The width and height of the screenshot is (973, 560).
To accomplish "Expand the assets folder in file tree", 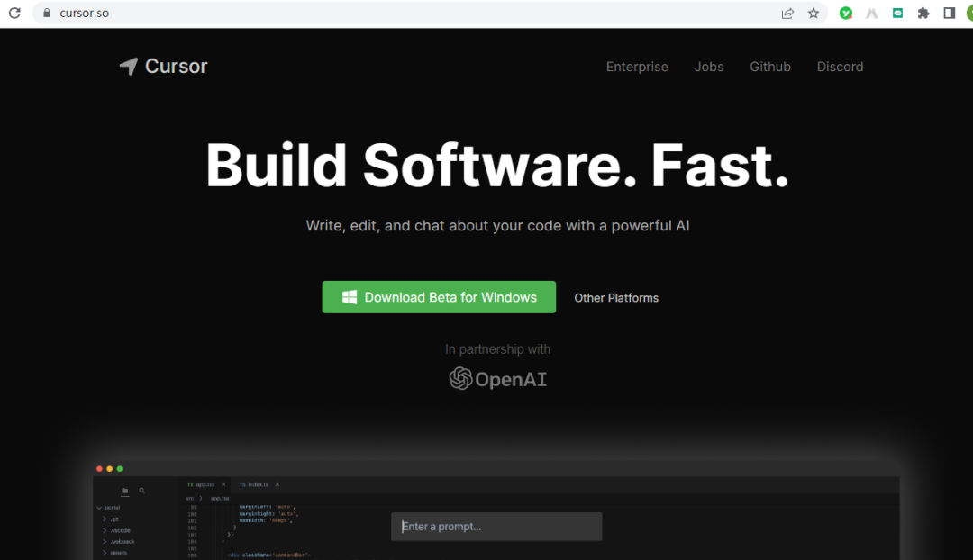I will (x=105, y=553).
